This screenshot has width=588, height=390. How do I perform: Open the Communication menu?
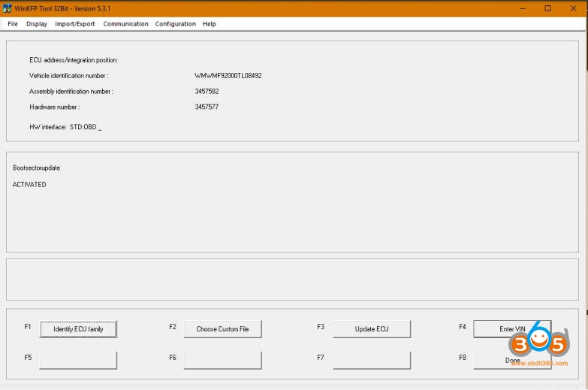click(125, 24)
